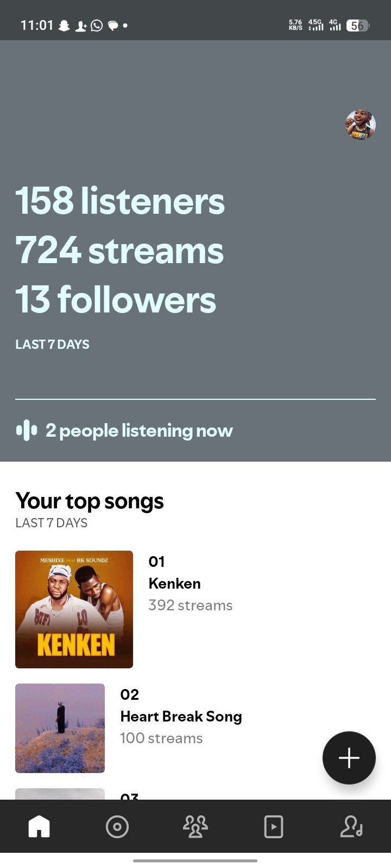
Task: Open the artist profile icon with music note
Action: [x=351, y=827]
